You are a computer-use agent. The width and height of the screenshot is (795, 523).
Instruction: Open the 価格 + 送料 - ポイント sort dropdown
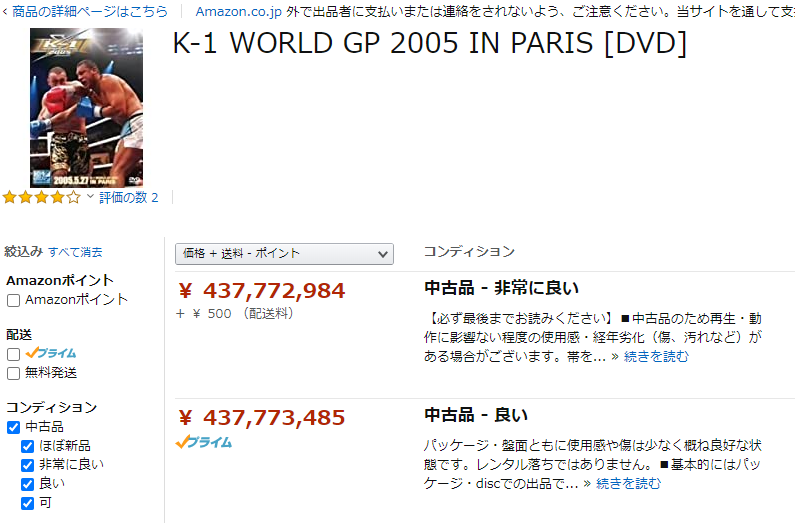(x=284, y=254)
